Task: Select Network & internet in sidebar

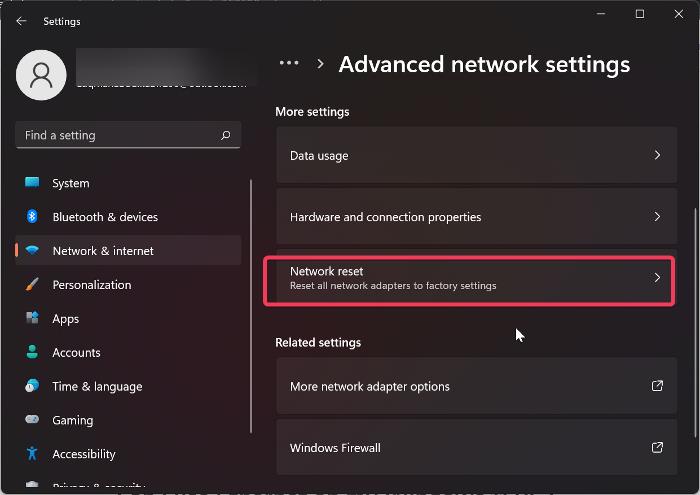Action: 103,251
